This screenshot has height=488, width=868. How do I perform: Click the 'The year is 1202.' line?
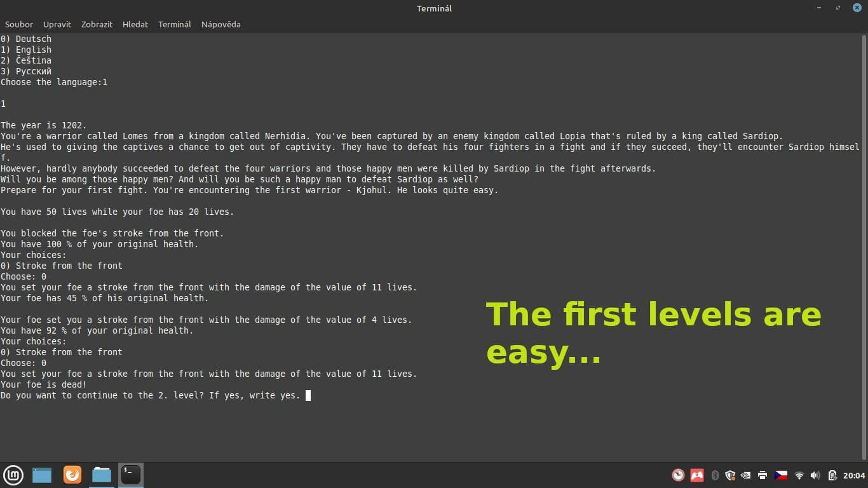43,125
